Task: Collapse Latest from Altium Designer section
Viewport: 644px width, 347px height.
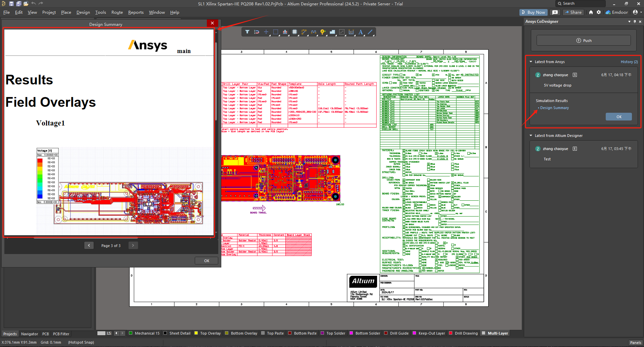Action: pyautogui.click(x=531, y=136)
